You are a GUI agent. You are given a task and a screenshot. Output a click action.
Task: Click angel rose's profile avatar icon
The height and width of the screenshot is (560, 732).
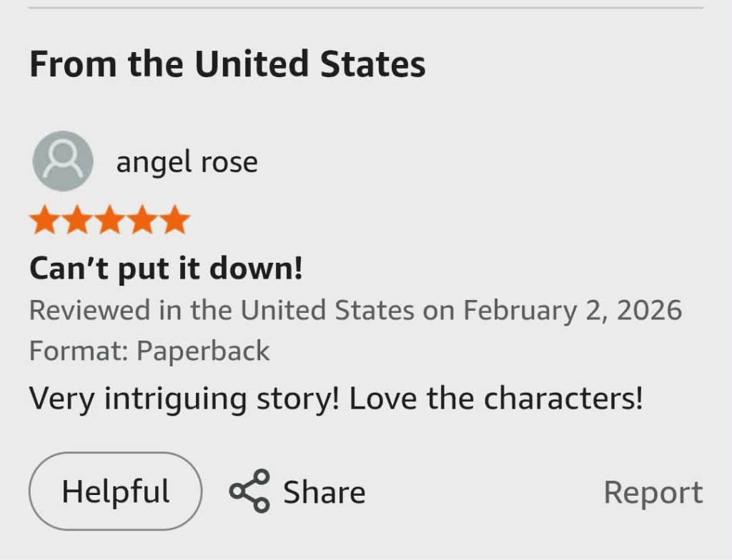63,161
